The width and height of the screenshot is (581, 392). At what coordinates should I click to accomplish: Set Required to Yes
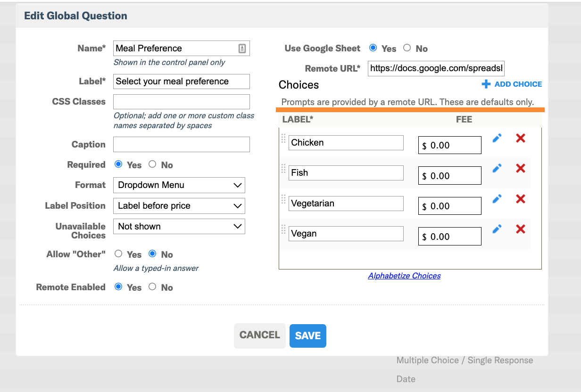tap(118, 164)
